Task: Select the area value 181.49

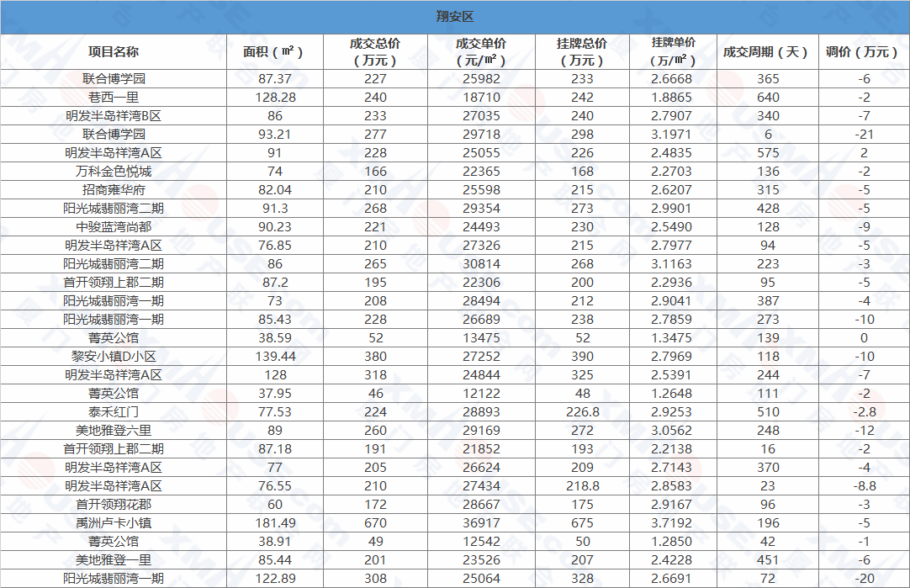Action: coord(274,523)
